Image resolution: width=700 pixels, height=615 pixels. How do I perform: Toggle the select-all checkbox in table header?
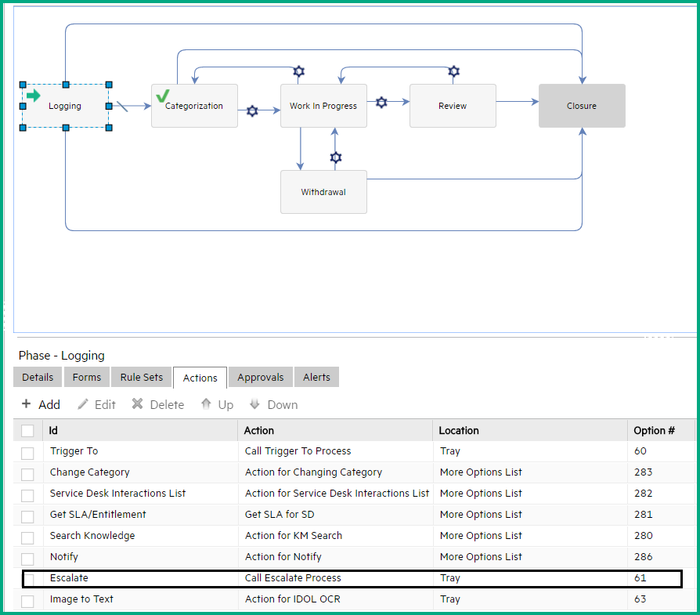point(27,431)
